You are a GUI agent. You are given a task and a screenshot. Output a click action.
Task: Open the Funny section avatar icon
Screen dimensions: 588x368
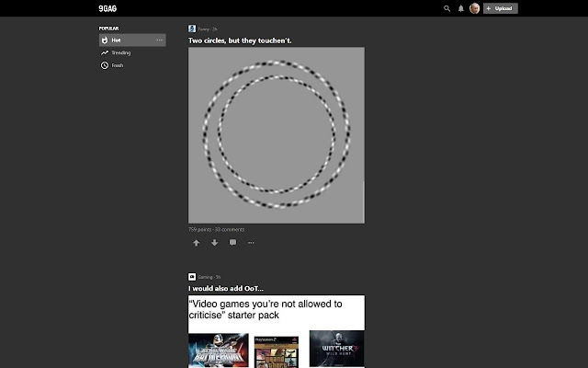pyautogui.click(x=192, y=29)
